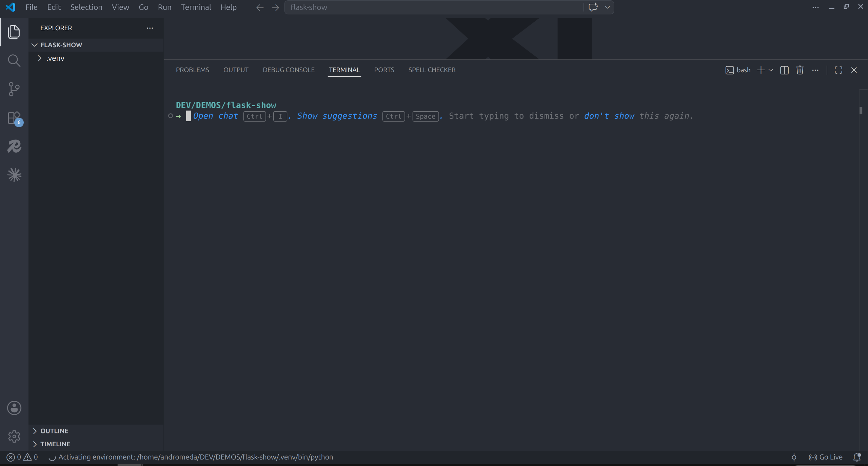The width and height of the screenshot is (868, 466).
Task: Click the EXPLORER panel title
Action: pos(56,28)
